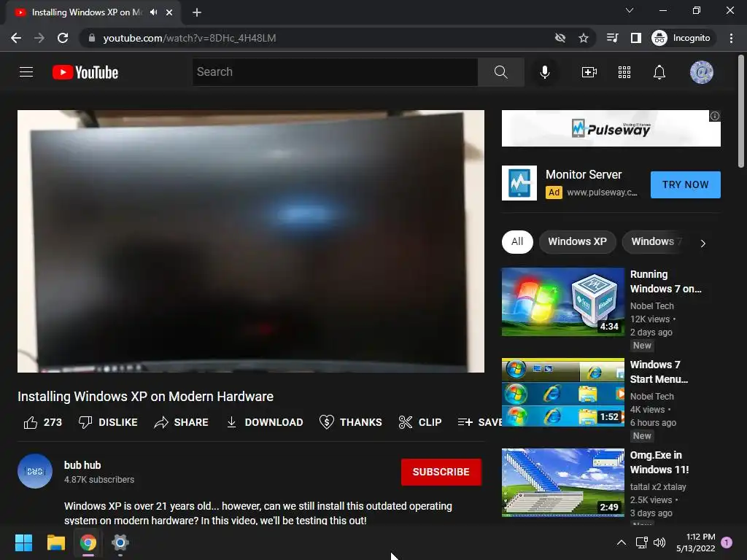Image resolution: width=747 pixels, height=560 pixels.
Task: Click the video player area
Action: pos(251,241)
